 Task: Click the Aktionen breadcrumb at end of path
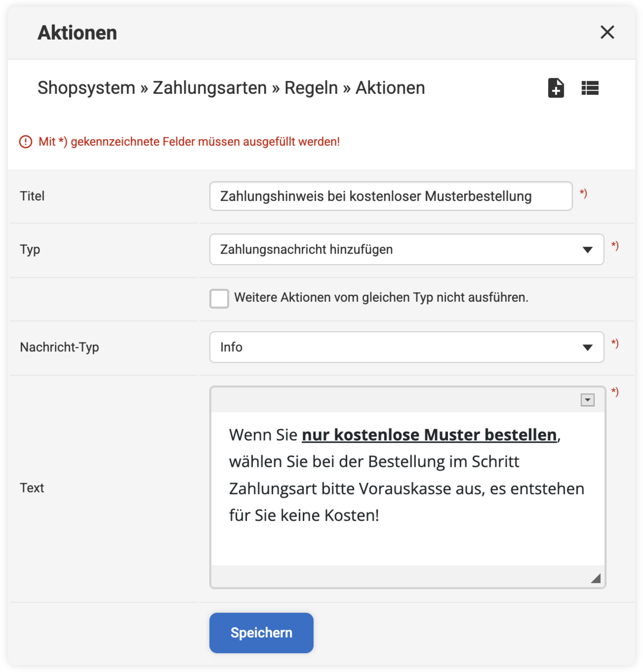coord(390,88)
